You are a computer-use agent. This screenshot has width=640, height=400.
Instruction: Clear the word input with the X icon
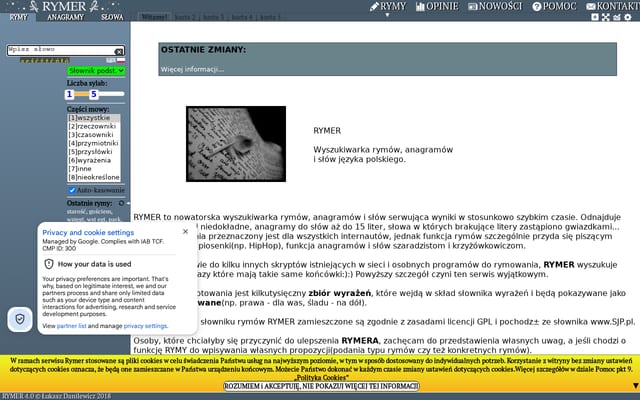[119, 51]
